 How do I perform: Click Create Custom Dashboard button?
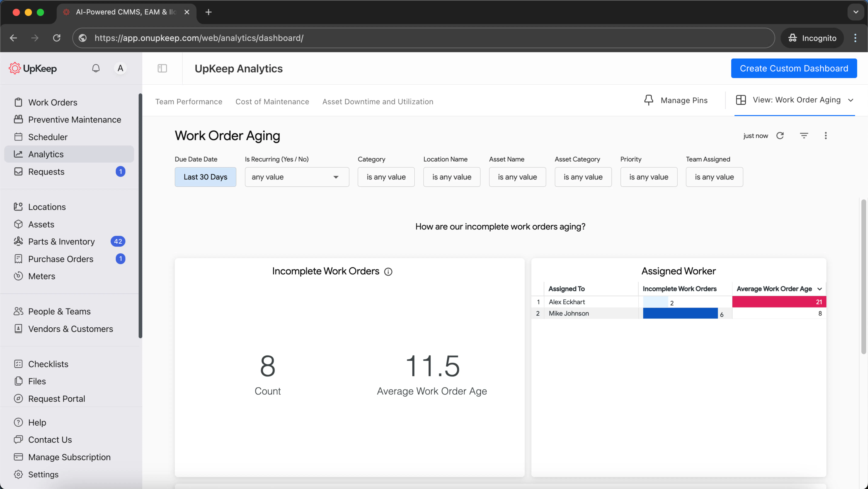[x=793, y=68]
